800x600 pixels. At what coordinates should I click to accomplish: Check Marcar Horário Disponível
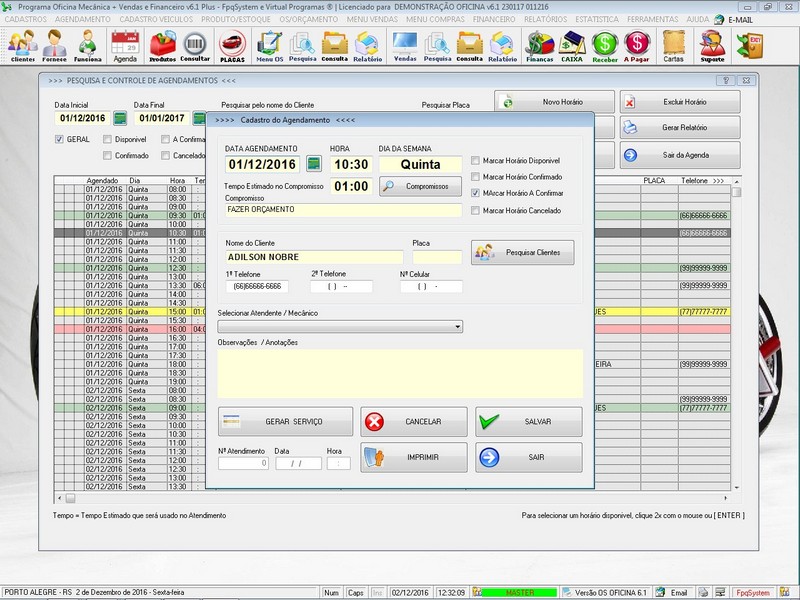click(475, 160)
